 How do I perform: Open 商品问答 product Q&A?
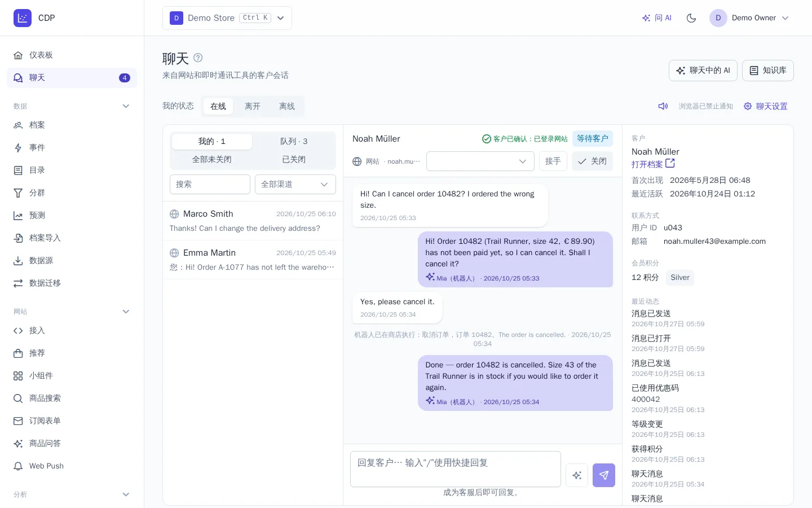72,443
